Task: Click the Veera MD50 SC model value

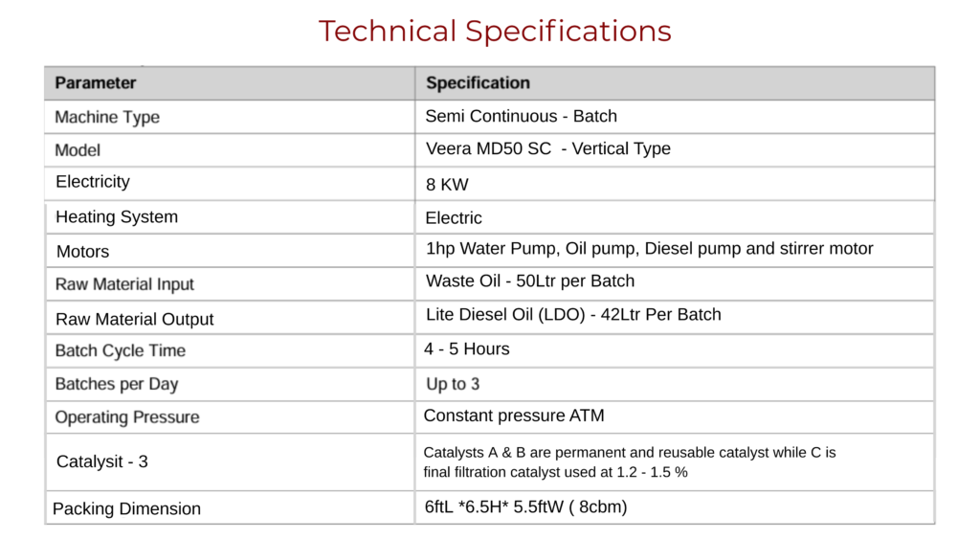Action: pos(547,149)
